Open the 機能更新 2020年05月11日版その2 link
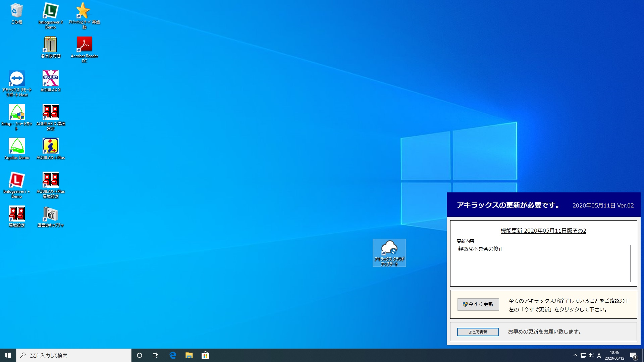The image size is (644, 362). click(x=543, y=231)
